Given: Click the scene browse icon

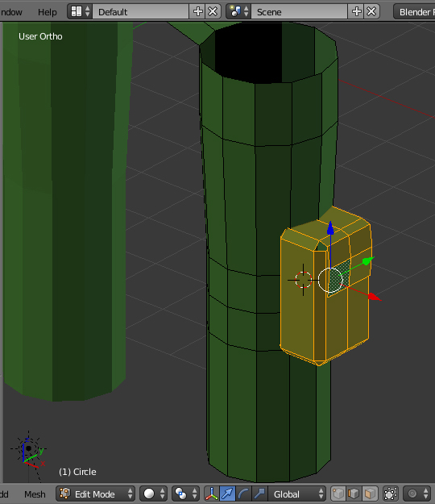Looking at the screenshot, I should [x=238, y=12].
